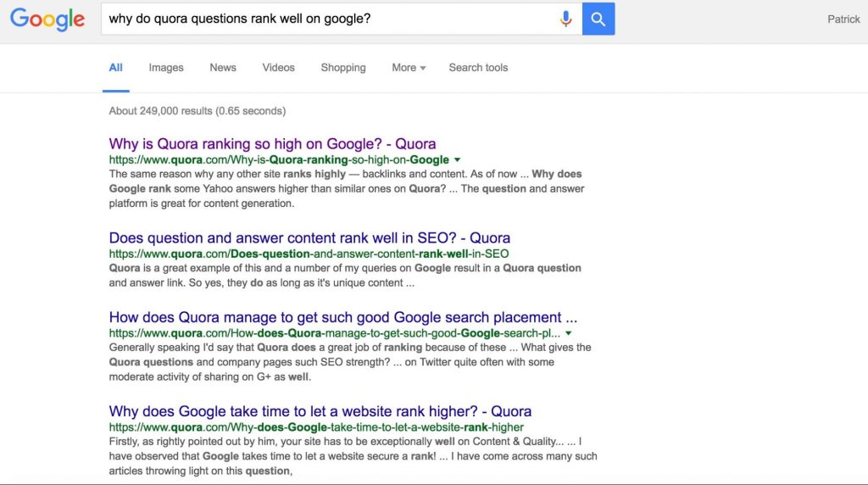The image size is (868, 485).
Task: Open 'Why is Quora ranking so high' result
Action: tap(272, 144)
